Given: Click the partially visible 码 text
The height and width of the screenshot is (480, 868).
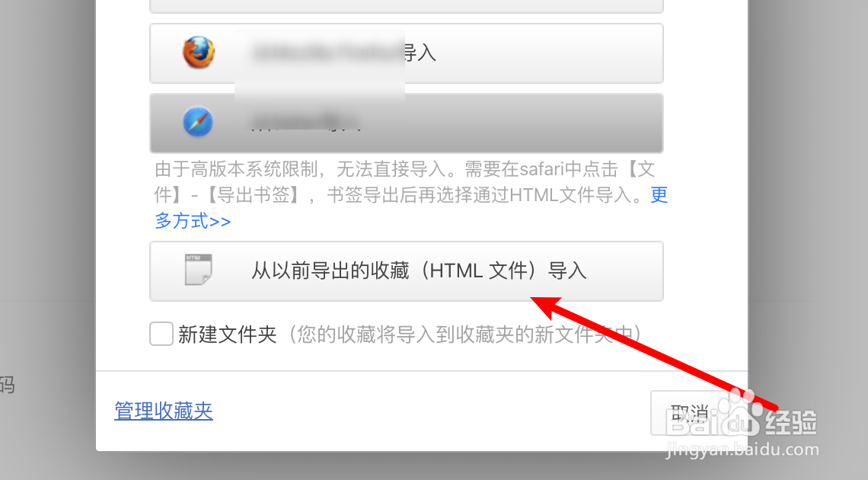Looking at the screenshot, I should [7, 384].
